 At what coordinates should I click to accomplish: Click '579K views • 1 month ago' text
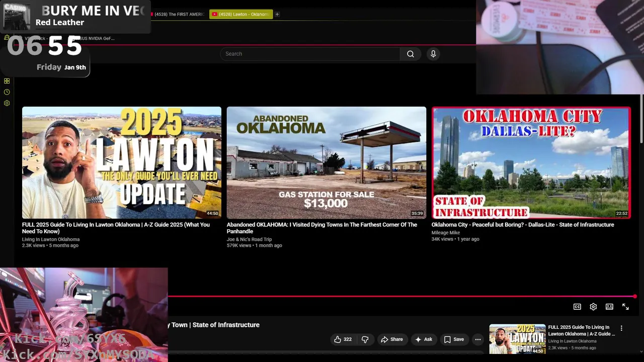(254, 245)
